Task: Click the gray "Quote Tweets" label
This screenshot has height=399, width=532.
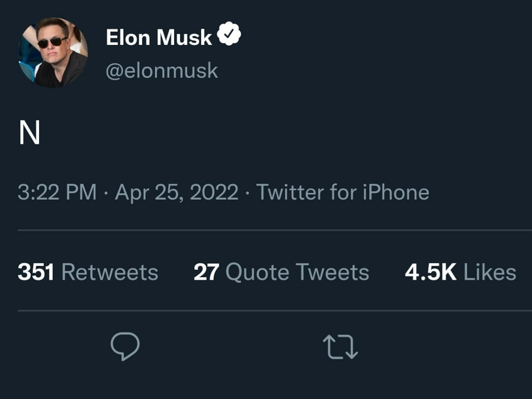Action: [x=297, y=272]
